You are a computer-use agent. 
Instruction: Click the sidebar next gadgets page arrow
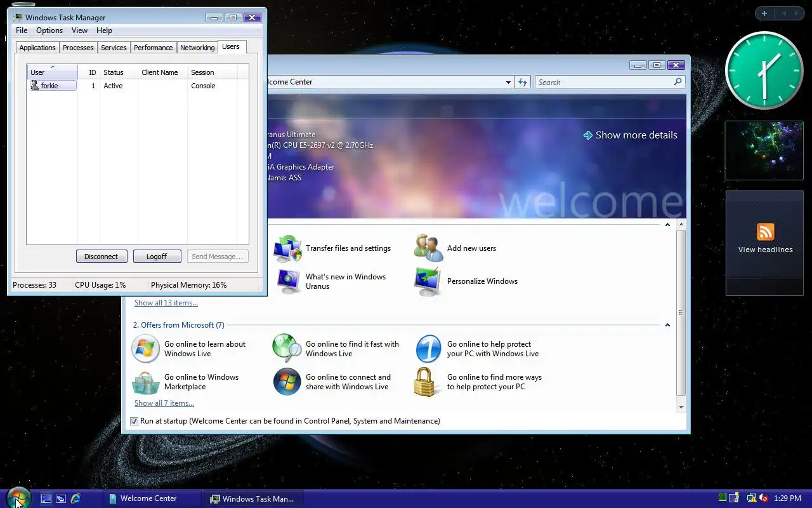(x=797, y=13)
